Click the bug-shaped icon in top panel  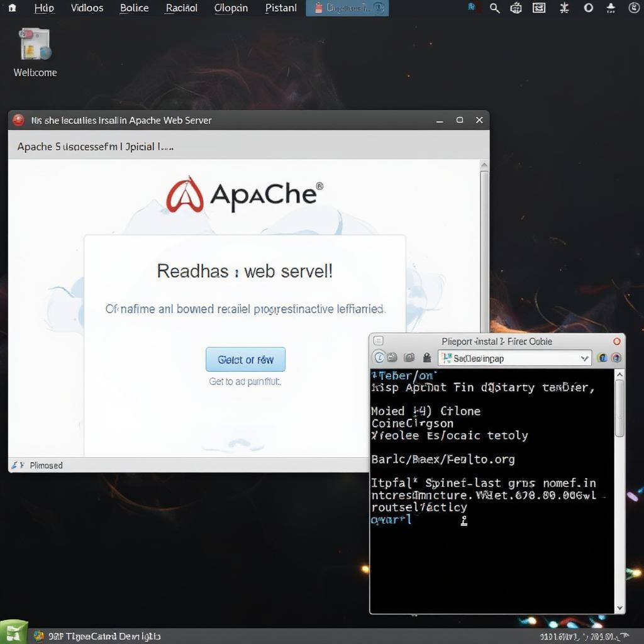(564, 8)
